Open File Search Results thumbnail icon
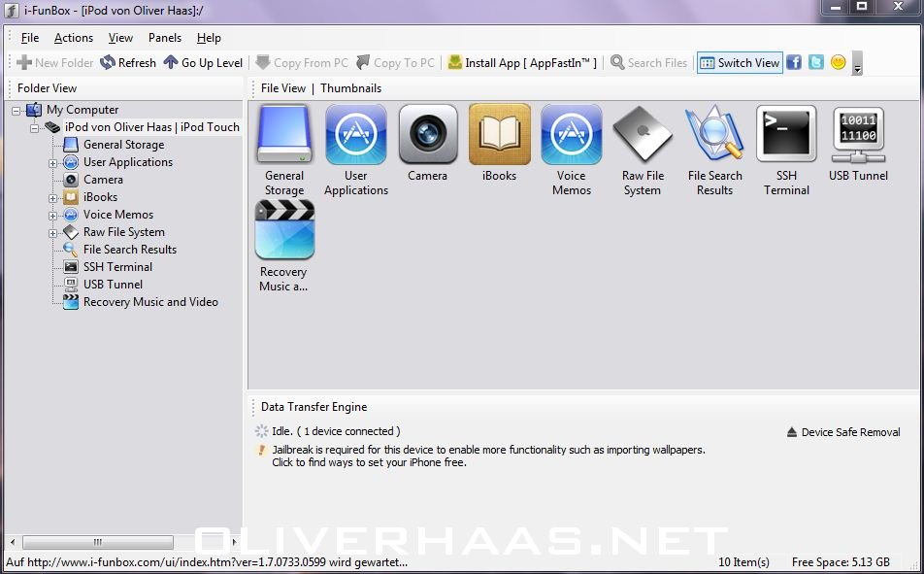Screen dimensions: 924x574 (714, 134)
